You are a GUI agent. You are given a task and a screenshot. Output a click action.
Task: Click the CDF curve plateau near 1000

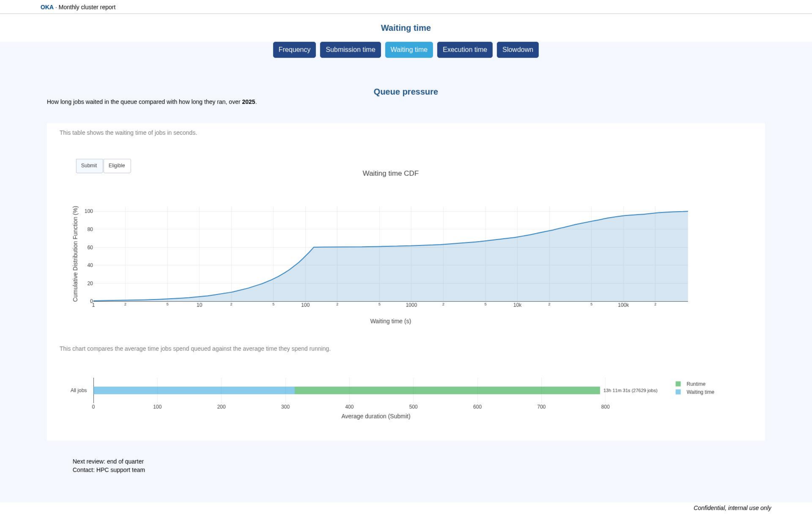point(411,246)
